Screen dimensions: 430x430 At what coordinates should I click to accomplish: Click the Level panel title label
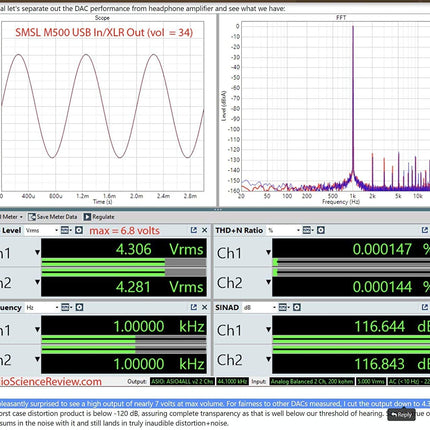point(12,230)
